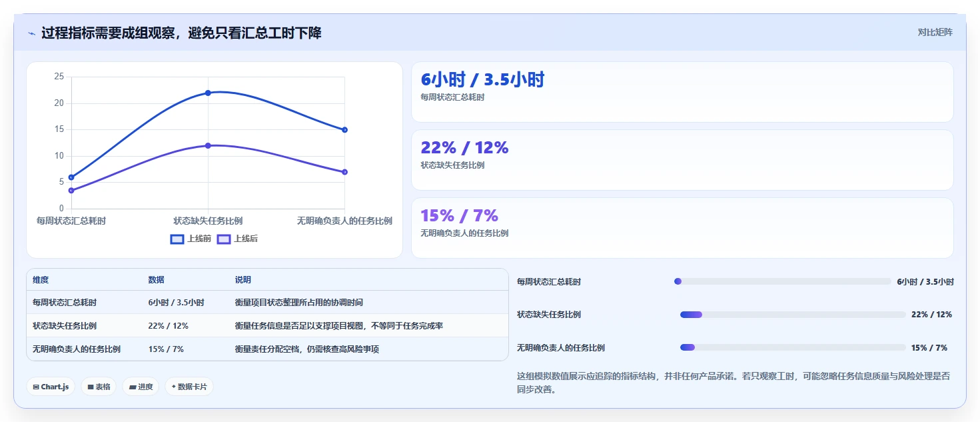Click progress row value 22% / 12%

(931, 315)
